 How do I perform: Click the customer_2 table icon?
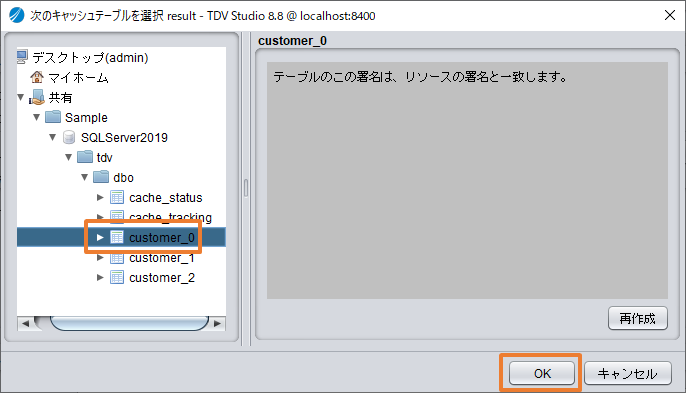coord(117,277)
